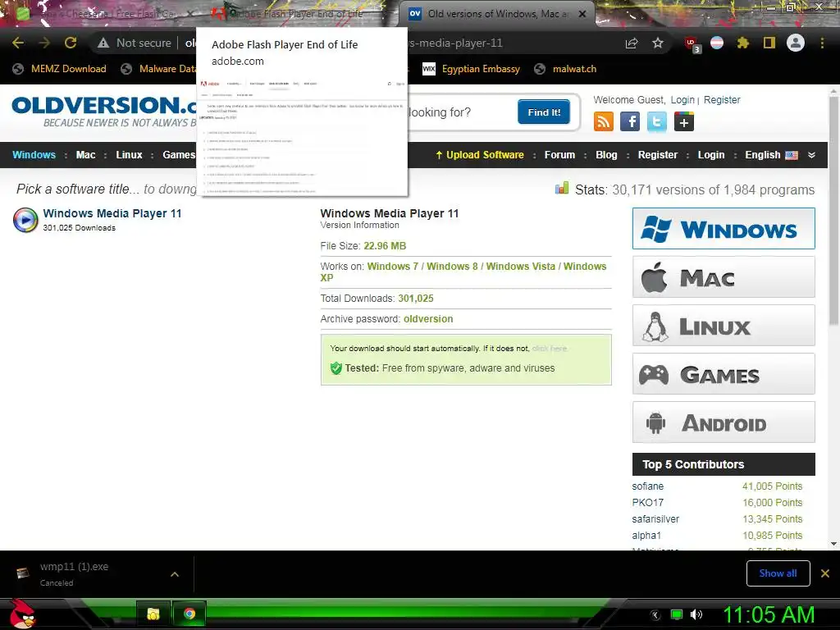Click the Chrome taskbar icon

(x=189, y=614)
